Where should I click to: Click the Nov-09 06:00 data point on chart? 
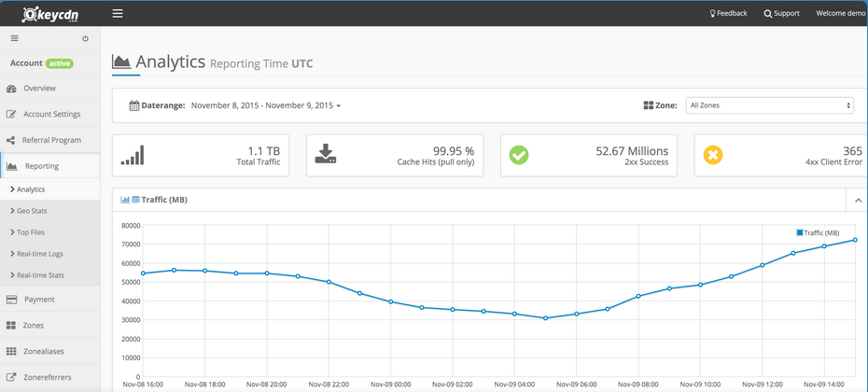point(576,314)
